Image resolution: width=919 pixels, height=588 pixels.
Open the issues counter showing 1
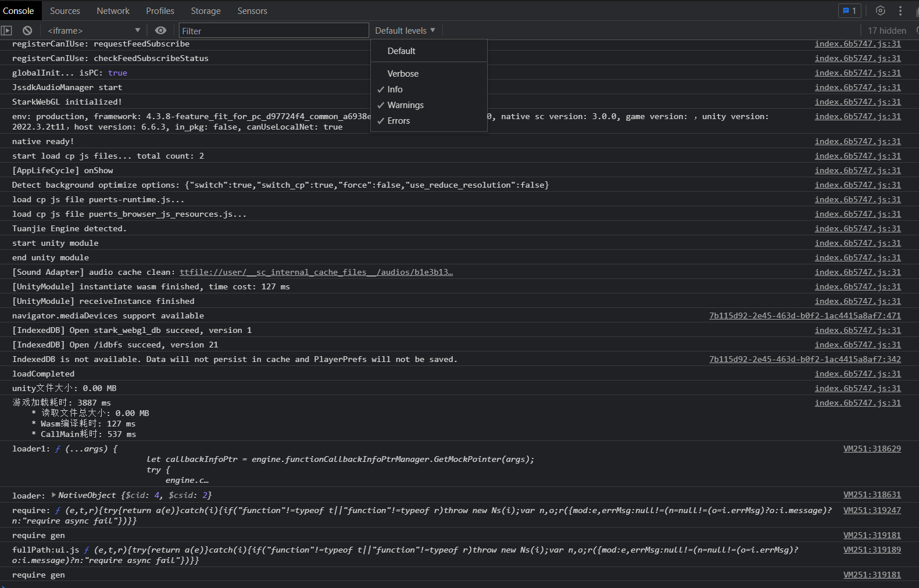pos(849,11)
